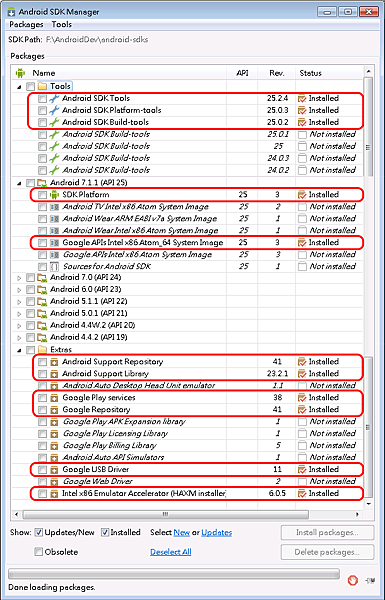Click the Tools folder icon

click(x=42, y=86)
